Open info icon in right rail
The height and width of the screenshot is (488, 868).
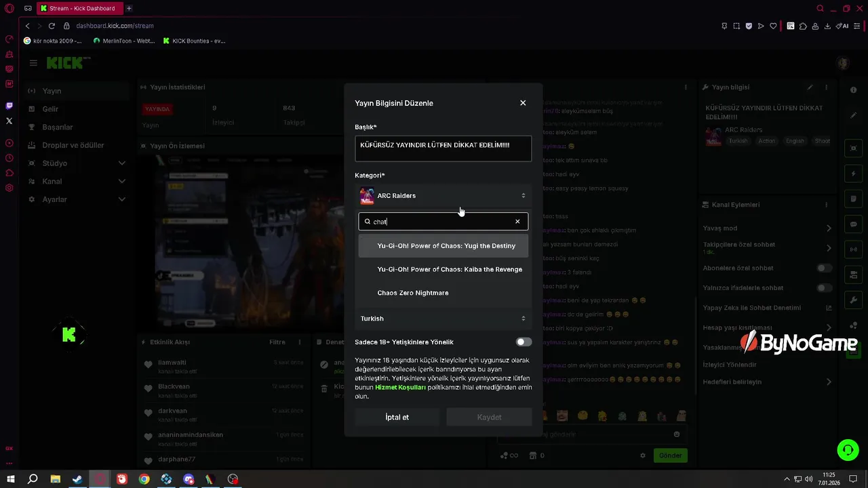[x=854, y=90]
